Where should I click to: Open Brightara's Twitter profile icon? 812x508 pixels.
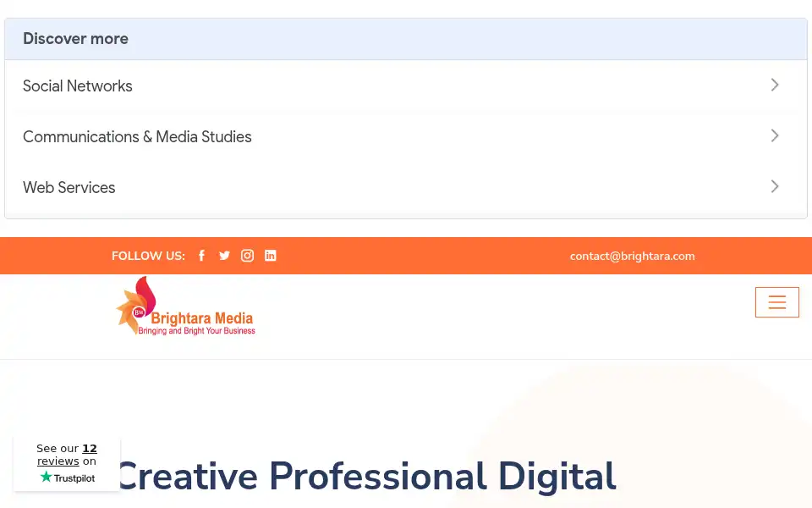click(x=224, y=256)
